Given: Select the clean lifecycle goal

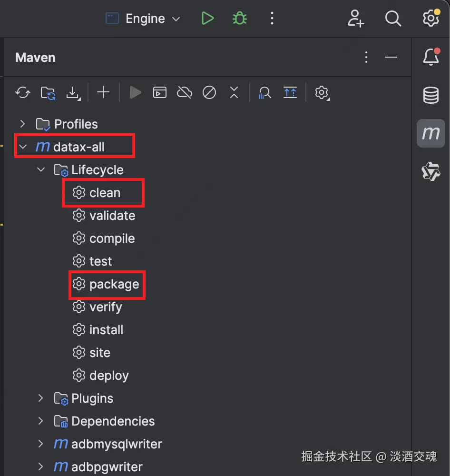Looking at the screenshot, I should coord(97,193).
